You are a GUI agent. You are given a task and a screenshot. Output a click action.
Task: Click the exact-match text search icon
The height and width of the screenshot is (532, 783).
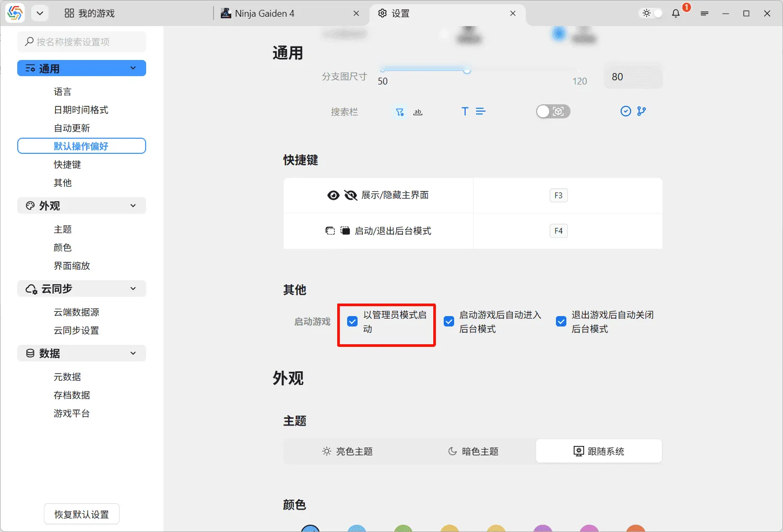(x=418, y=112)
